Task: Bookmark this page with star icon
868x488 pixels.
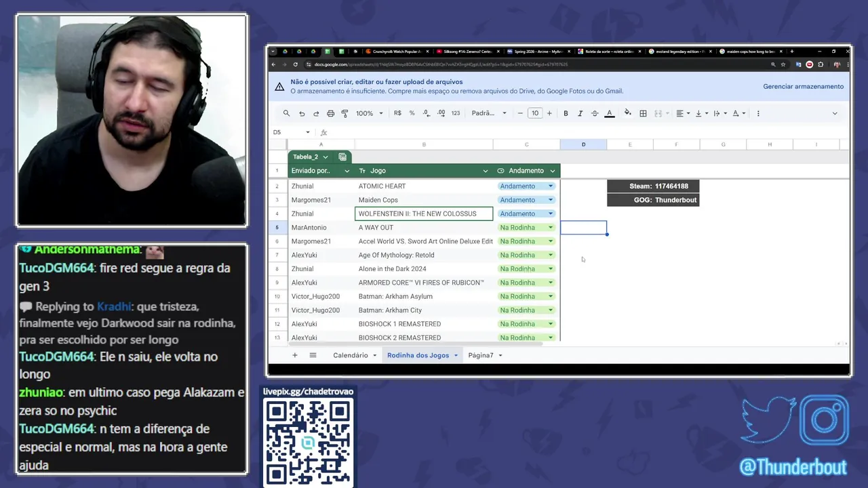Action: click(783, 64)
